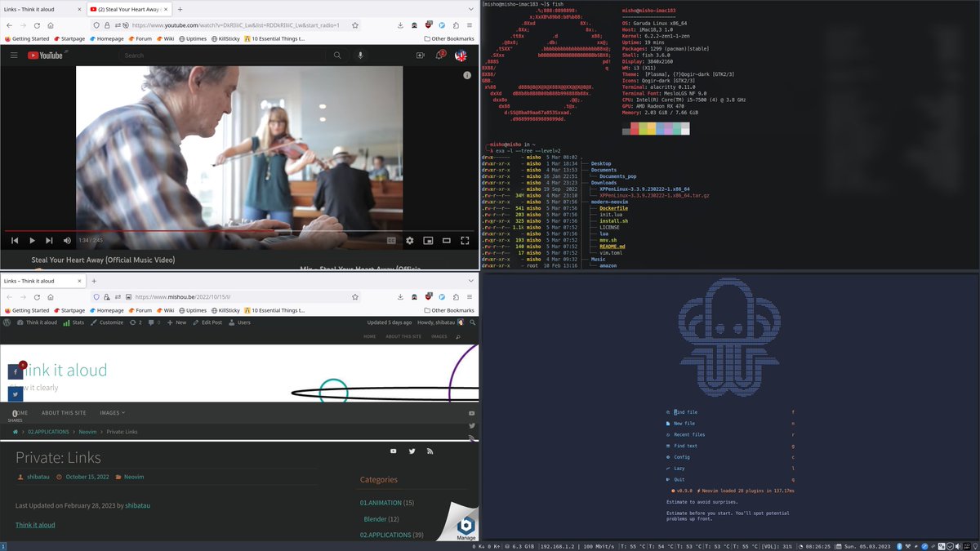Reload the YouTube page in Firefox
980x551 pixels.
click(36, 24)
